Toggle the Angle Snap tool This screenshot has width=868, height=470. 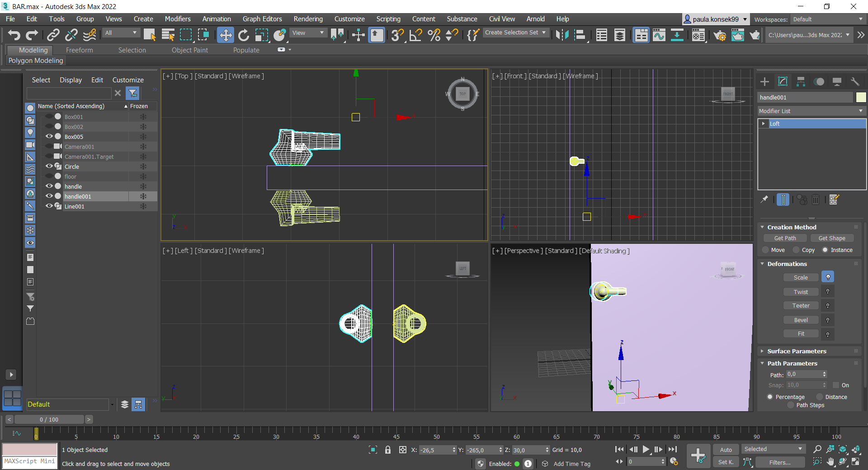tap(415, 35)
